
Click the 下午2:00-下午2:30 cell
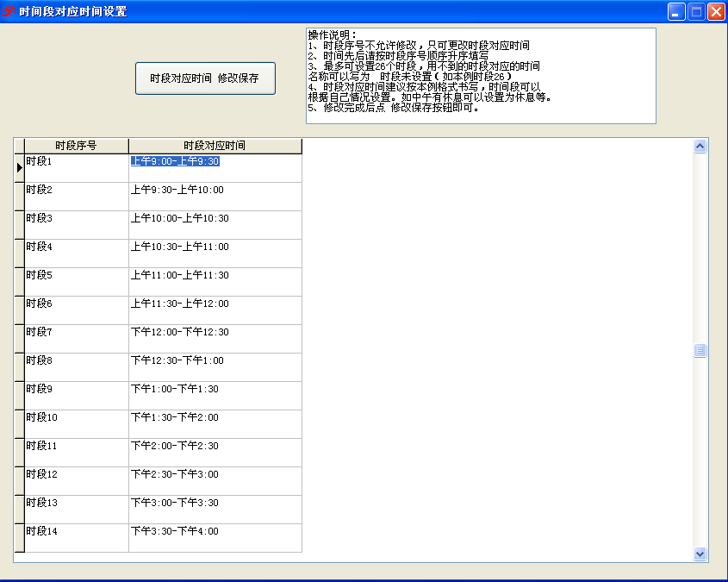tap(215, 453)
